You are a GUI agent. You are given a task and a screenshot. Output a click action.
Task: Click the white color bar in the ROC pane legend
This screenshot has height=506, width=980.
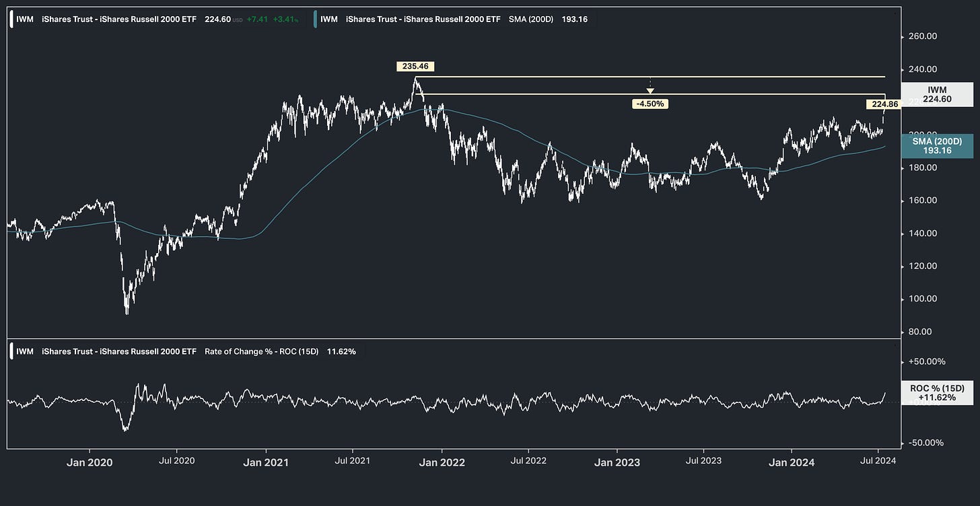click(13, 351)
